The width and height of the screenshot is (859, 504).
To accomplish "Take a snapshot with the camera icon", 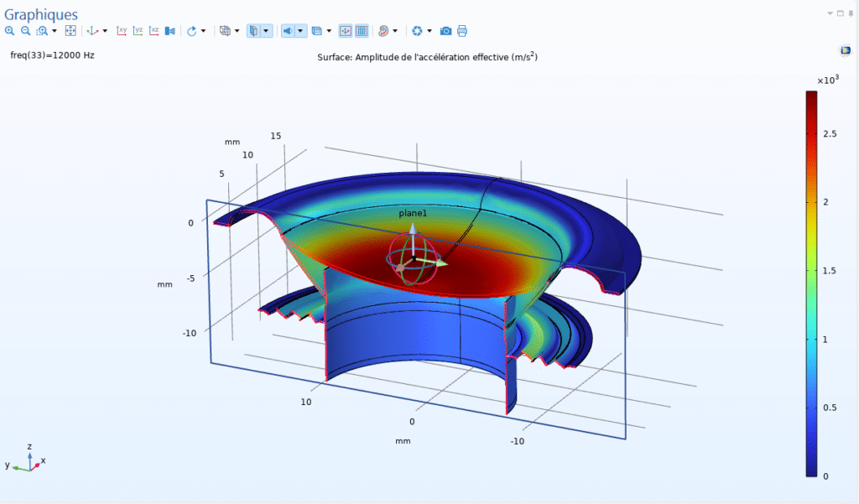I will pos(446,31).
